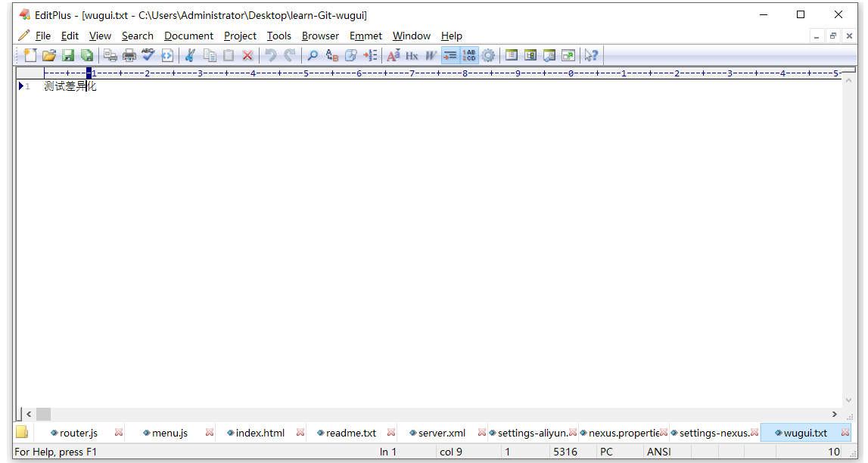Click the yellow folder icon beside document tabs
Viewport: 868px width, 463px height.
coord(22,432)
